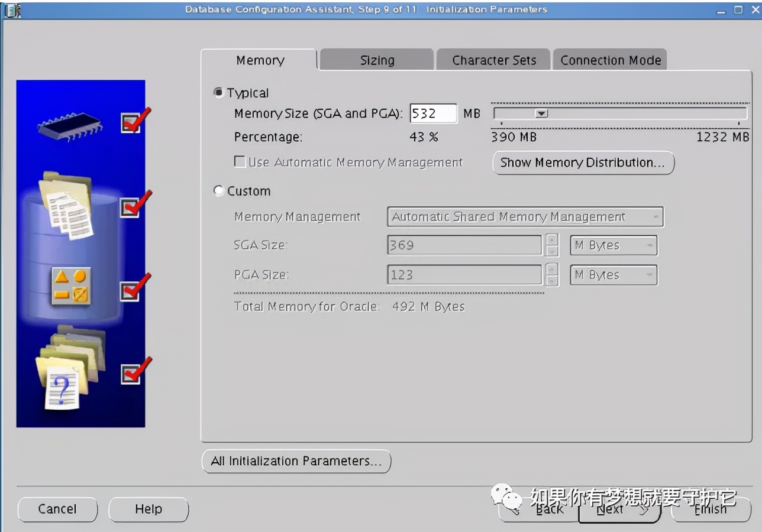Switch to the Sizing tab
Viewport: 762px width, 532px height.
[x=377, y=60]
